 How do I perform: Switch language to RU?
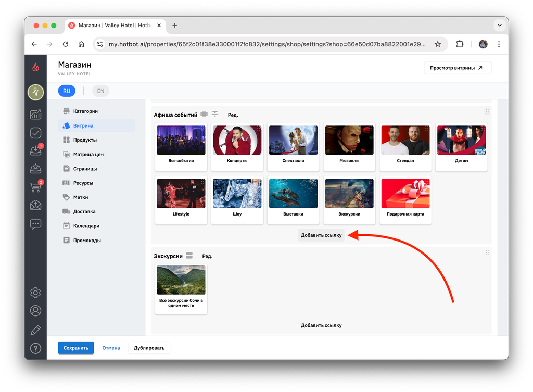67,91
